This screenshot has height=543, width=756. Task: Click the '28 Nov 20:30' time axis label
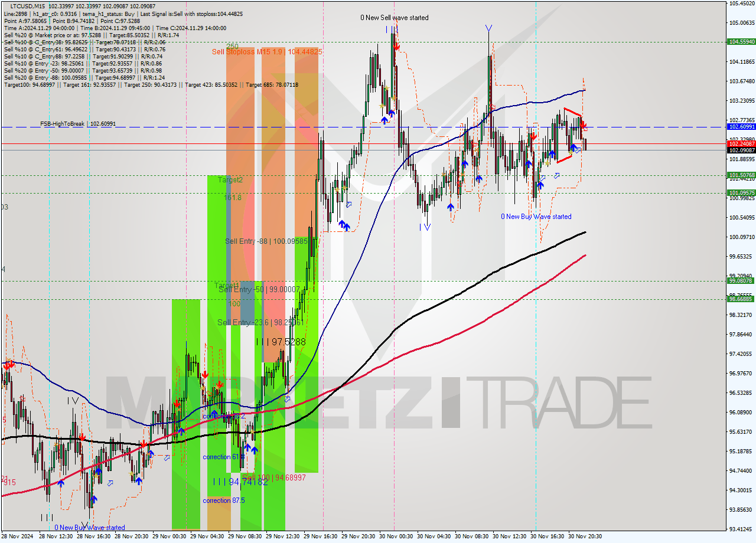[133, 537]
